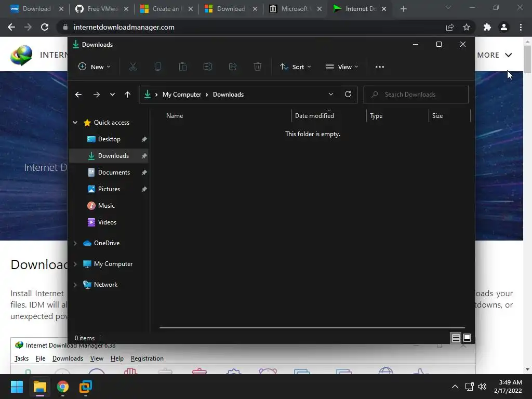This screenshot has height=399, width=532.
Task: Go back in Chrome browser
Action: pyautogui.click(x=11, y=27)
